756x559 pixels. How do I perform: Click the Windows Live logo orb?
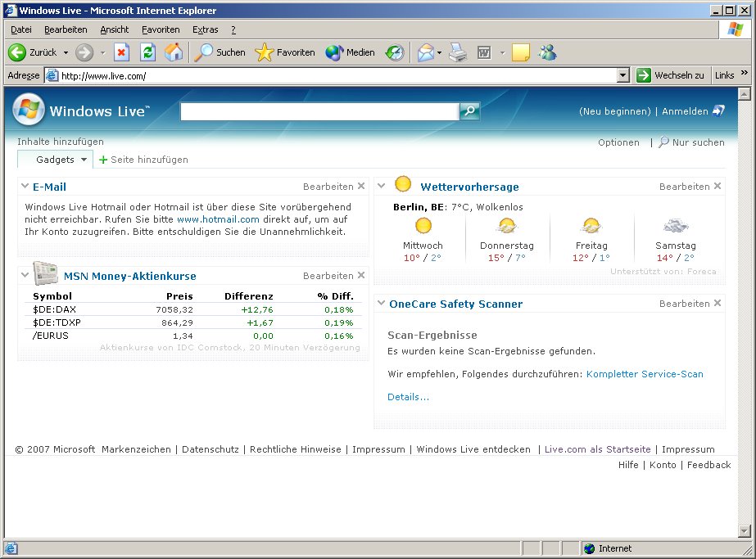[29, 110]
